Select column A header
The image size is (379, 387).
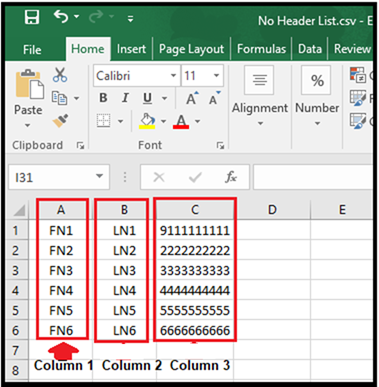tap(61, 210)
